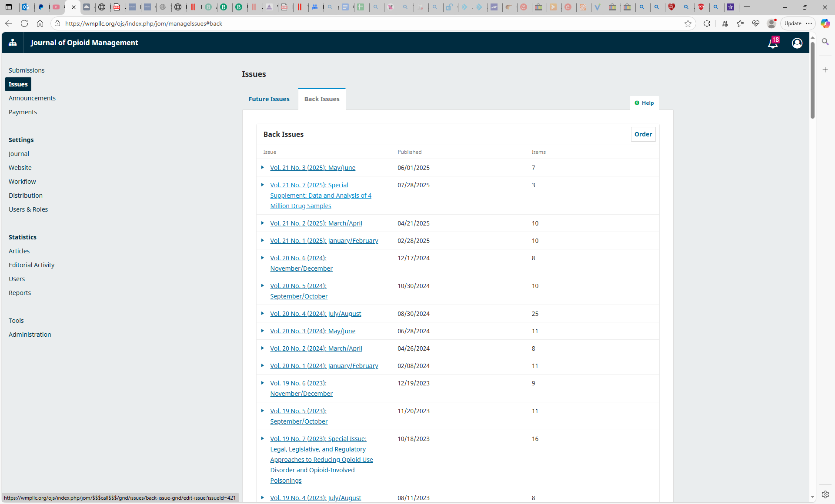Image resolution: width=835 pixels, height=504 pixels.
Task: Open the tab actions menu icon
Action: point(9,7)
